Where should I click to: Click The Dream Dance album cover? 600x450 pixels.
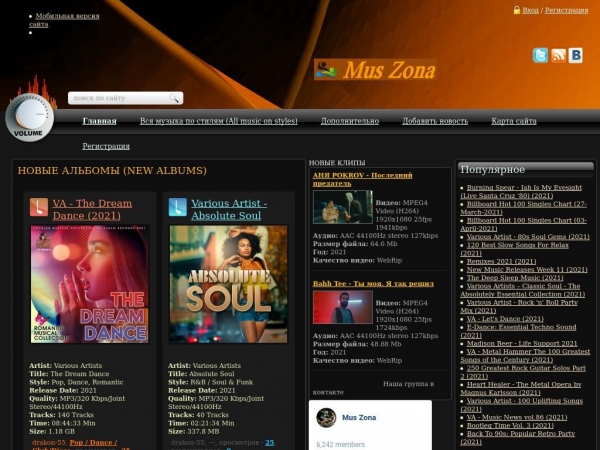click(90, 284)
